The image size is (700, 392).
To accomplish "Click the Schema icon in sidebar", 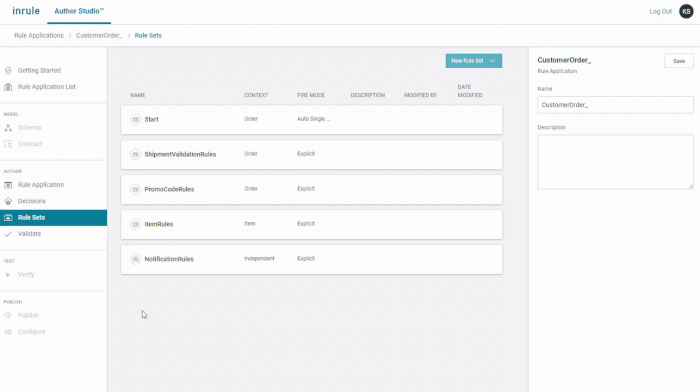I will (x=8, y=128).
